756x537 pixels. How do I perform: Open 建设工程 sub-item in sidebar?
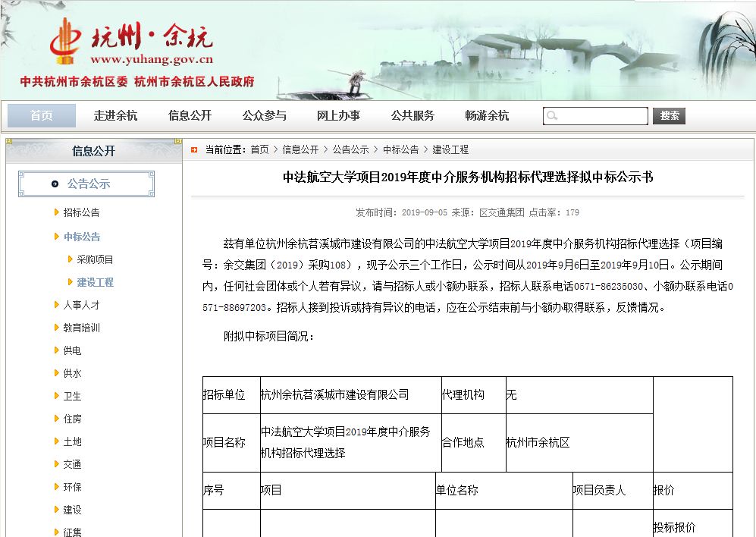click(x=95, y=282)
